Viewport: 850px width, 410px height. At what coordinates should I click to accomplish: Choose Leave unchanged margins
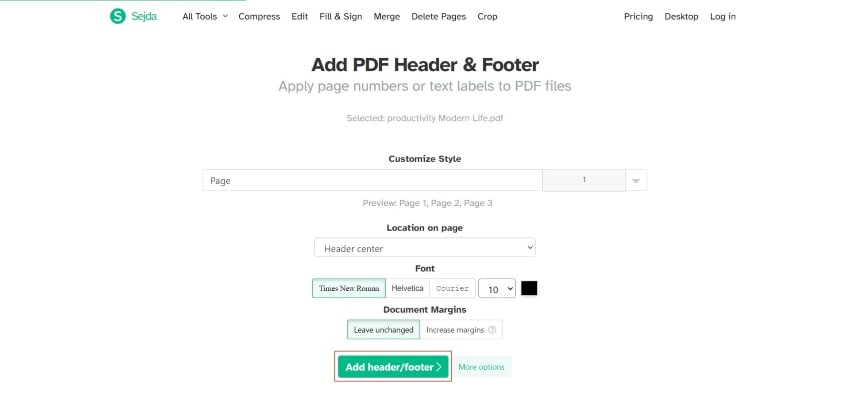(383, 330)
